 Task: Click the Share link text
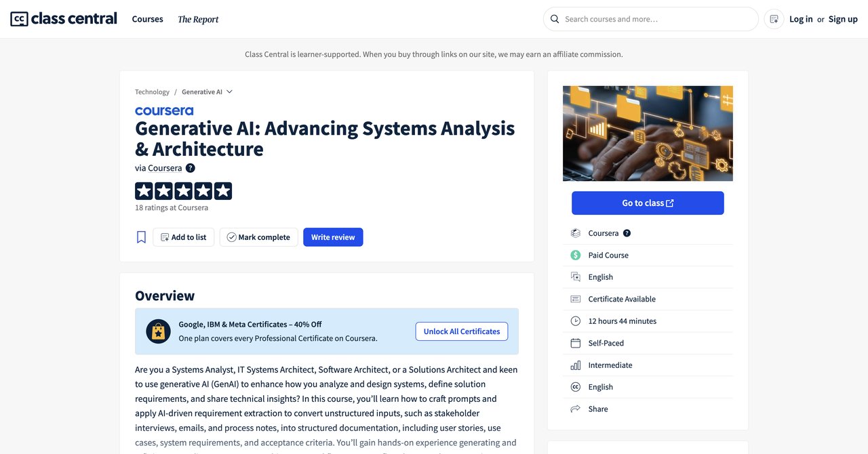(x=598, y=409)
